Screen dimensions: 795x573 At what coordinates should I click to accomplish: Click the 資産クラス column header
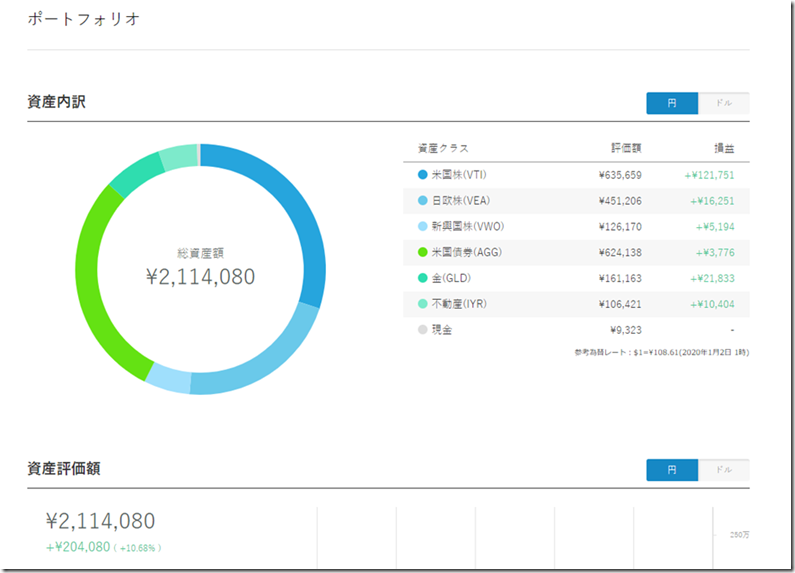pyautogui.click(x=443, y=148)
